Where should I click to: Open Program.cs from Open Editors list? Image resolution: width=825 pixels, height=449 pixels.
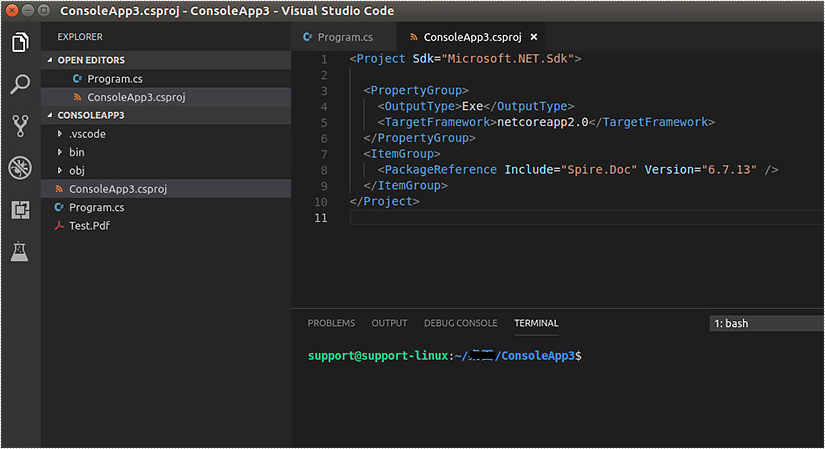coord(166,78)
